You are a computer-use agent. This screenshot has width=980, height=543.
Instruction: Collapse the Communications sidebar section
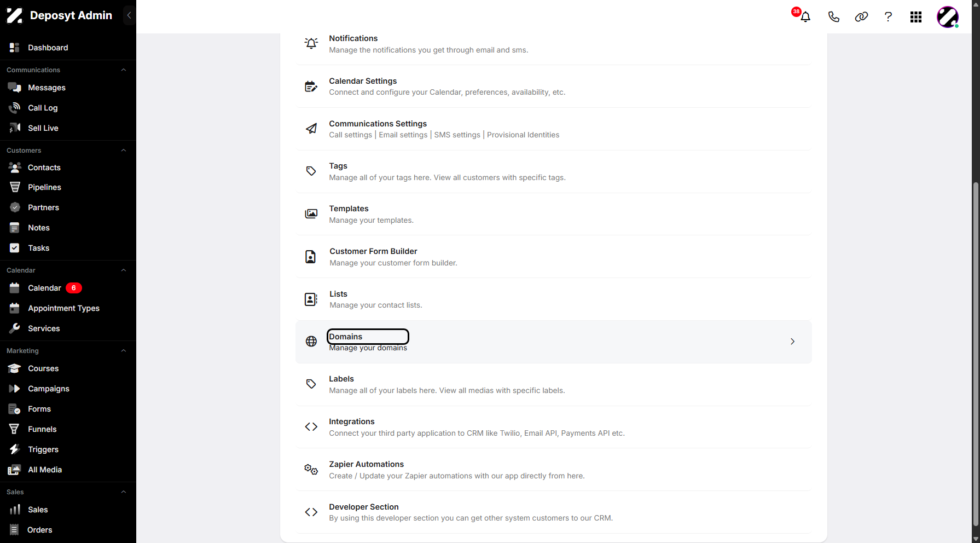coord(124,70)
